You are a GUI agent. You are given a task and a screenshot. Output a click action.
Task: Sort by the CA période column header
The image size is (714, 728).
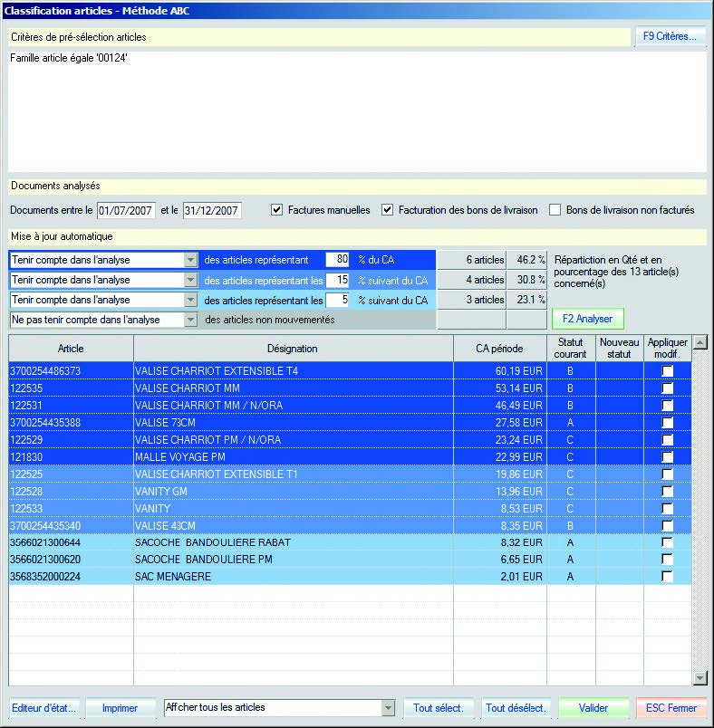(x=499, y=349)
